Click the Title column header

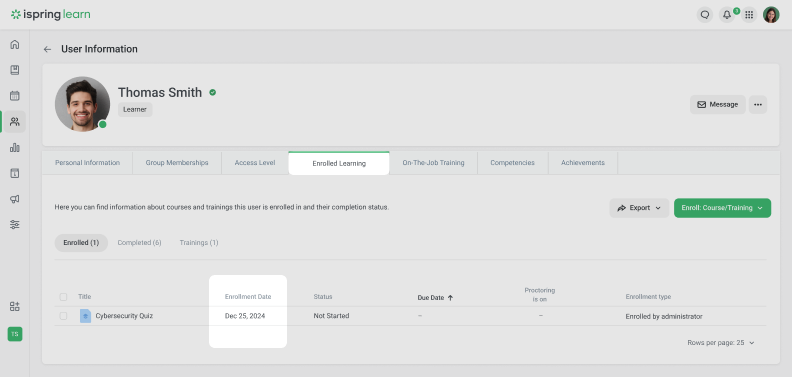point(84,297)
